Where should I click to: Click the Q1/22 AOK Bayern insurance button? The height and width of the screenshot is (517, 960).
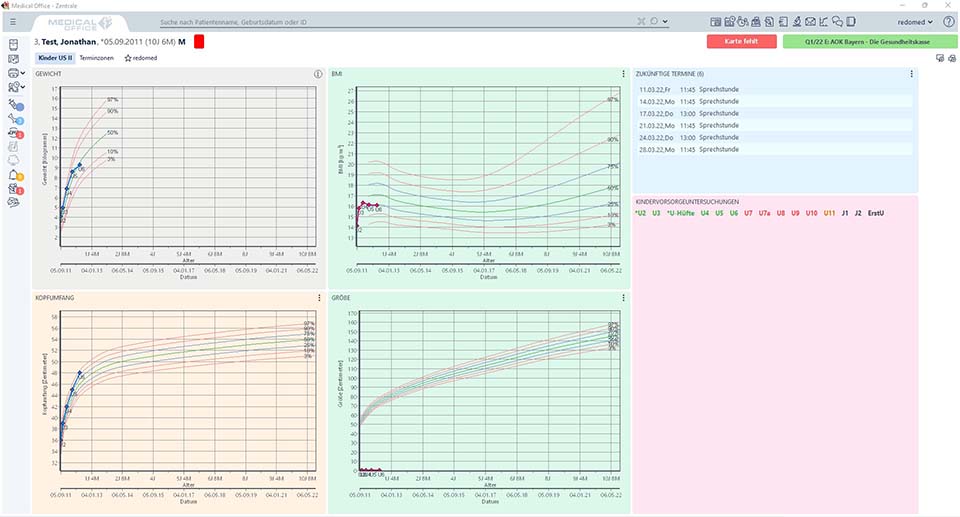pyautogui.click(x=869, y=42)
